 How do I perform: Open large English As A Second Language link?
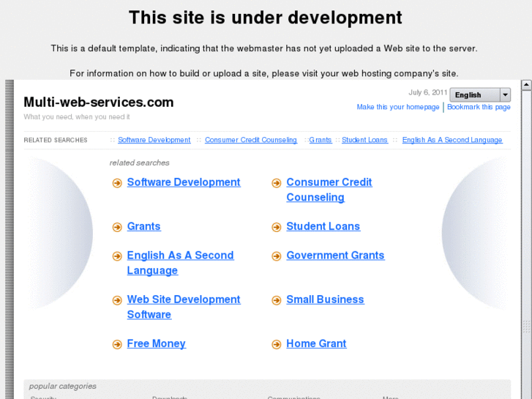pos(180,263)
